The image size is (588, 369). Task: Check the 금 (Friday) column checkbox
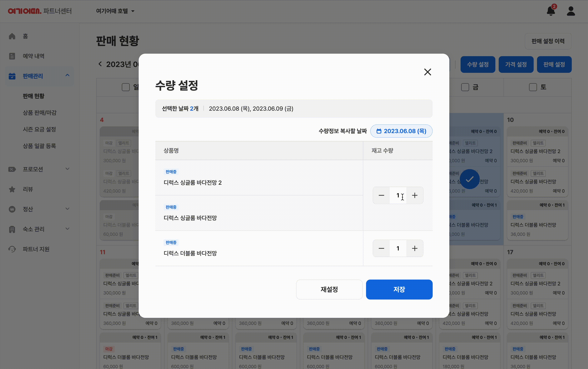465,87
